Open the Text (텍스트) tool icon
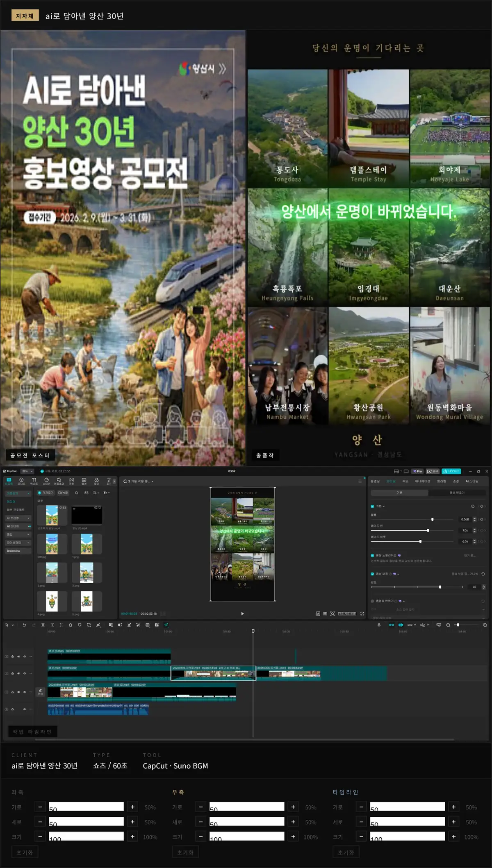 (x=34, y=481)
